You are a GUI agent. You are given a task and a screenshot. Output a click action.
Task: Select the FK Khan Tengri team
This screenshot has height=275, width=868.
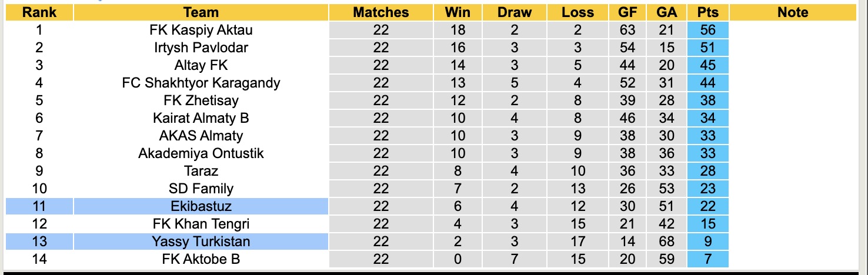201,224
